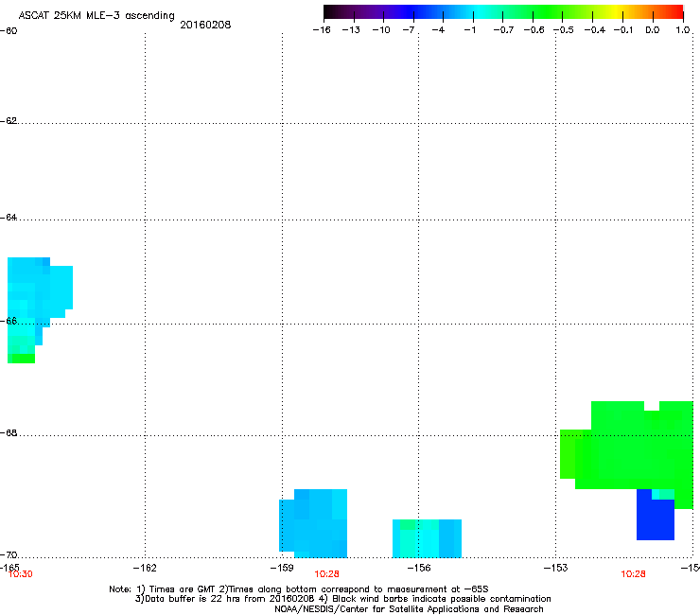Screen dimensions: 700x615
Task: Click the -66 latitude label
Action: (x=9, y=321)
